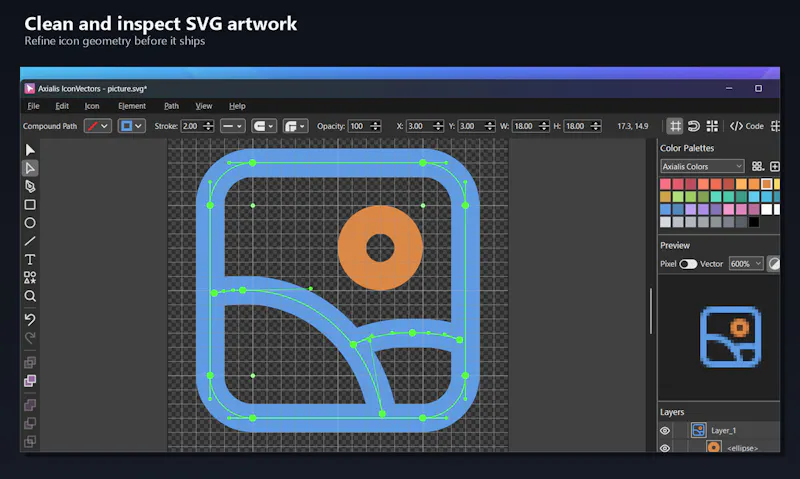Image resolution: width=800 pixels, height=479 pixels.
Task: Click the Y position field
Action: pos(471,126)
